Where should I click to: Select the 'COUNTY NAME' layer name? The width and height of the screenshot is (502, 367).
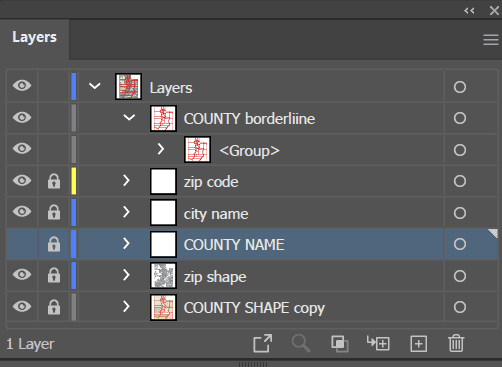point(234,245)
